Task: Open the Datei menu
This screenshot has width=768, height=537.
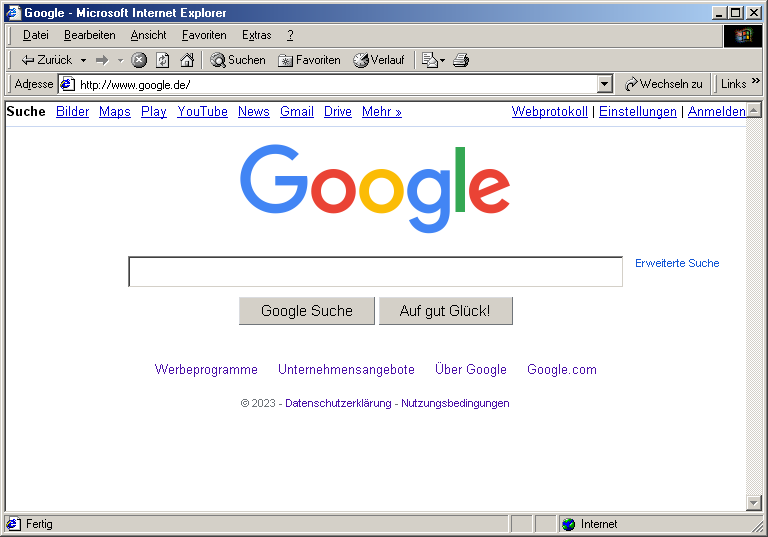Action: (36, 35)
